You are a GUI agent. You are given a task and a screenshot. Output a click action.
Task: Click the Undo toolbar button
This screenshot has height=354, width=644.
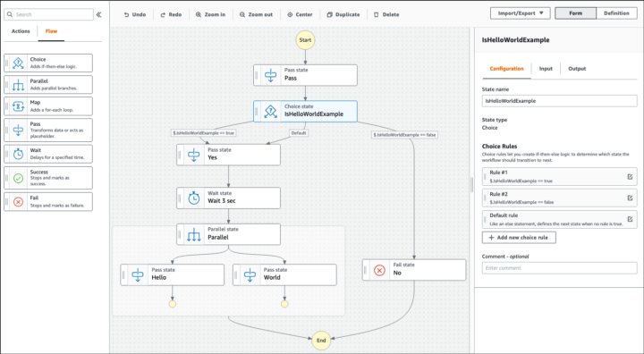(x=135, y=14)
